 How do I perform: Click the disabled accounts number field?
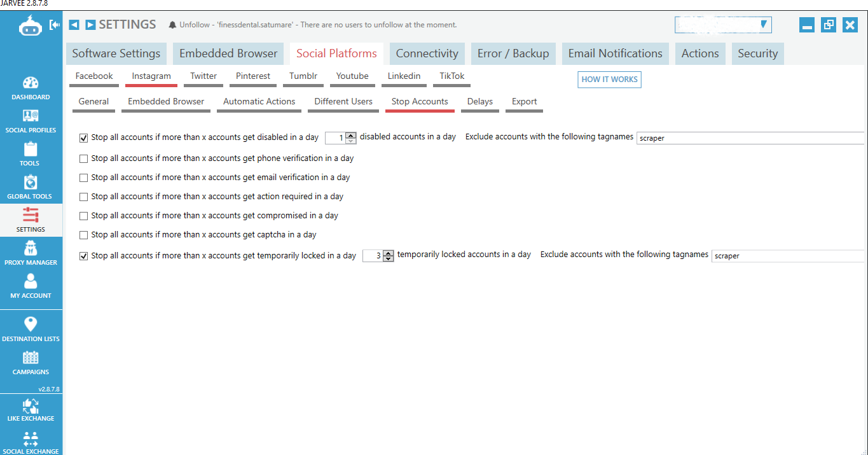(x=335, y=138)
